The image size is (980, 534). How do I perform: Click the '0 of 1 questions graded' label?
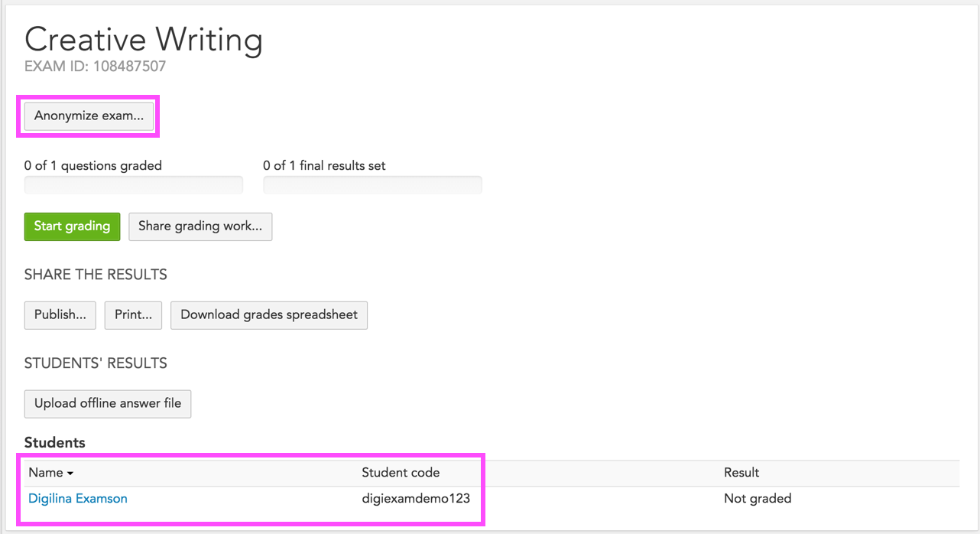pos(93,165)
